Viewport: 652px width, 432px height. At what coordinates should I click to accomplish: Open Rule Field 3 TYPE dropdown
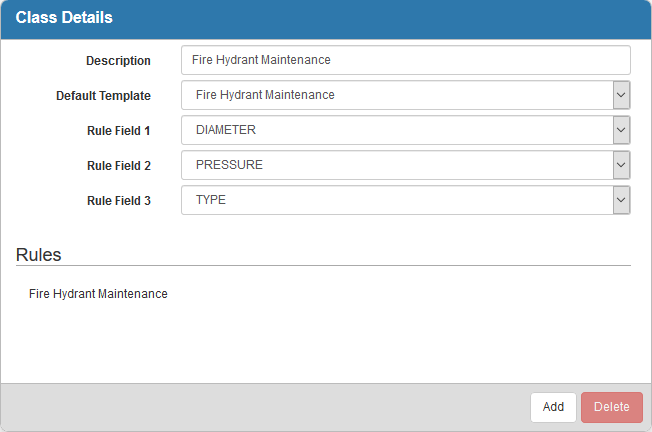pyautogui.click(x=397, y=200)
